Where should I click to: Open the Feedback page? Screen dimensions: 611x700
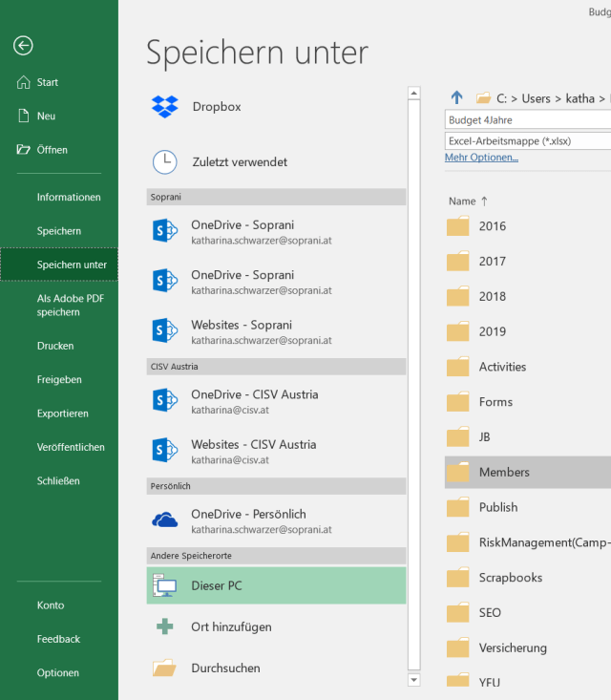59,639
